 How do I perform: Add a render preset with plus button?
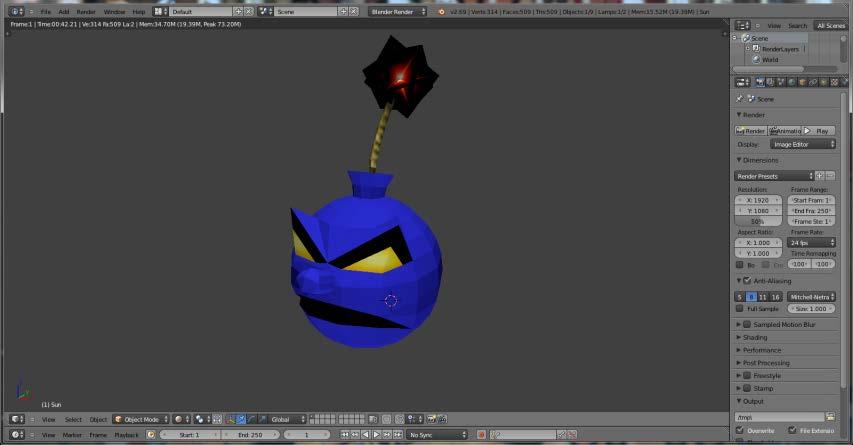(820, 176)
